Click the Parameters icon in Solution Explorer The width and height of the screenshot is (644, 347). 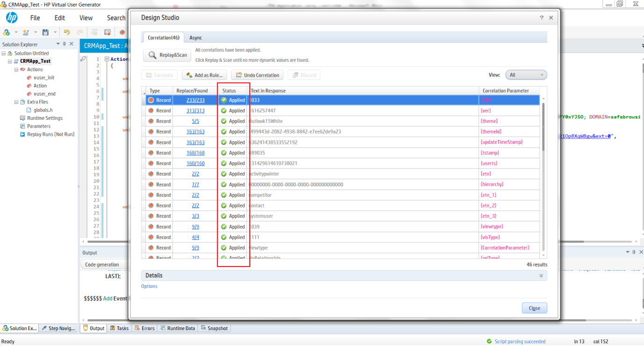pyautogui.click(x=22, y=126)
